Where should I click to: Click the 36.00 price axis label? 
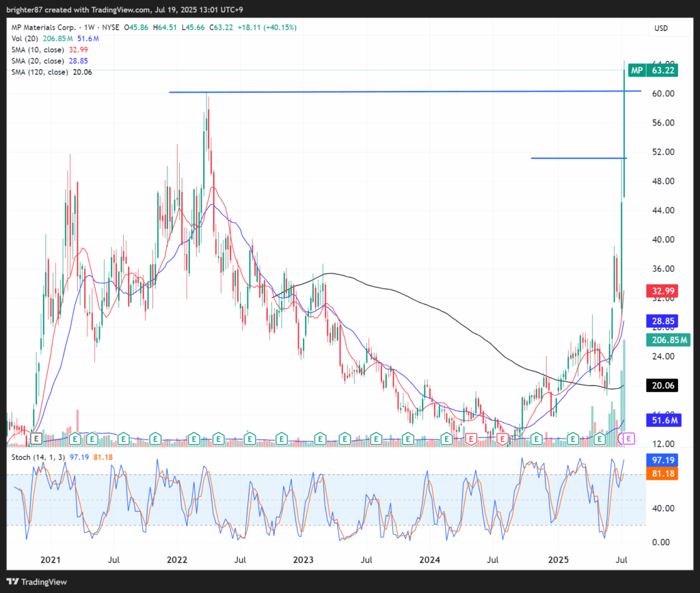[x=663, y=268]
